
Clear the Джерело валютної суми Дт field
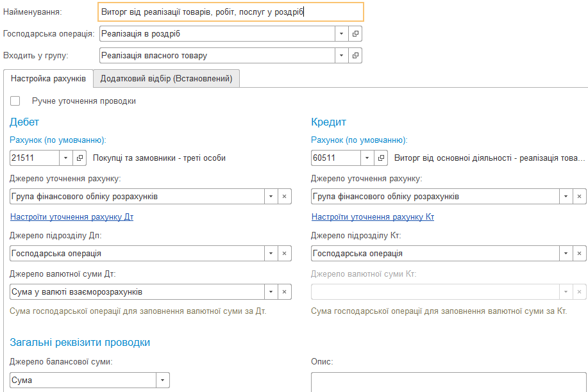coord(284,292)
